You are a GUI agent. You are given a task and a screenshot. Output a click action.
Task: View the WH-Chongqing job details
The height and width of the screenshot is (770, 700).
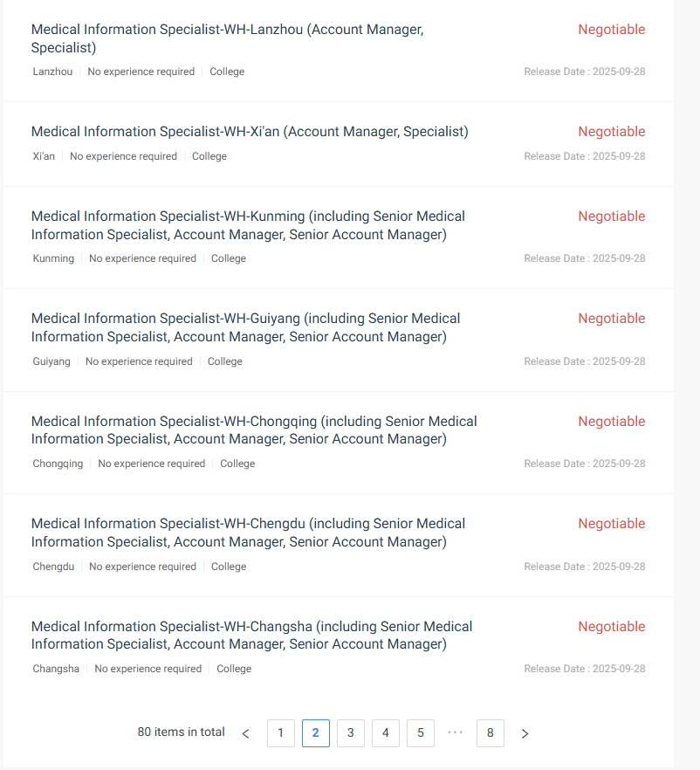[254, 430]
